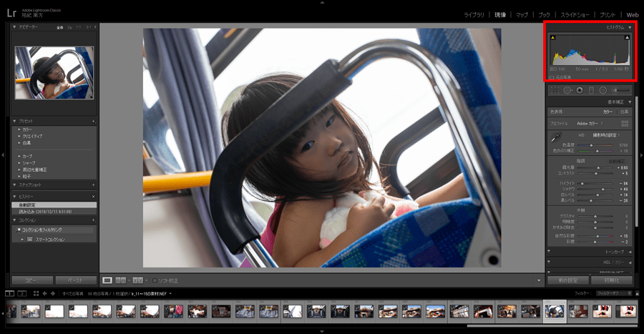Select the graduated filter tool
Image resolution: width=644 pixels, height=334 pixels.
click(x=591, y=90)
